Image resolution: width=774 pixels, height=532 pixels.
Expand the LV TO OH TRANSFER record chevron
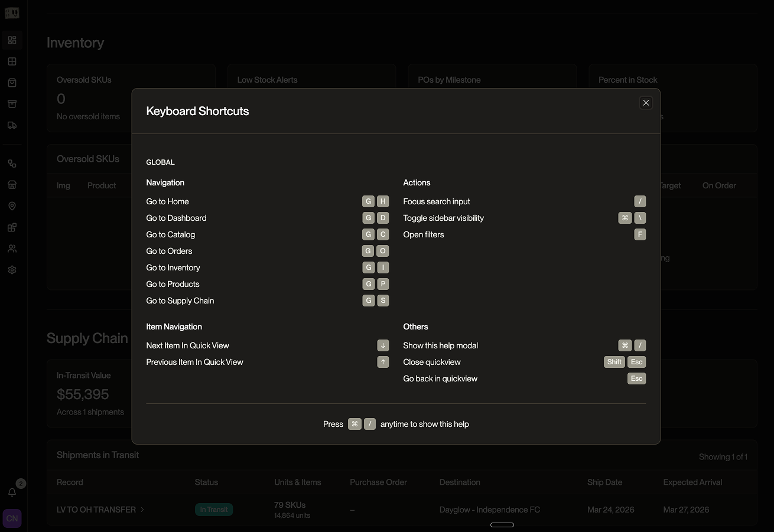click(x=142, y=510)
